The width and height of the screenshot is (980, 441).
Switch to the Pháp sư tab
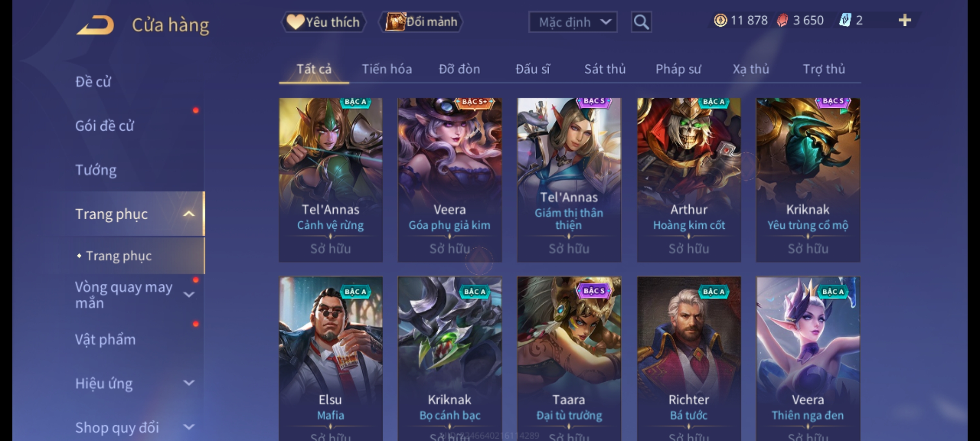pyautogui.click(x=678, y=69)
